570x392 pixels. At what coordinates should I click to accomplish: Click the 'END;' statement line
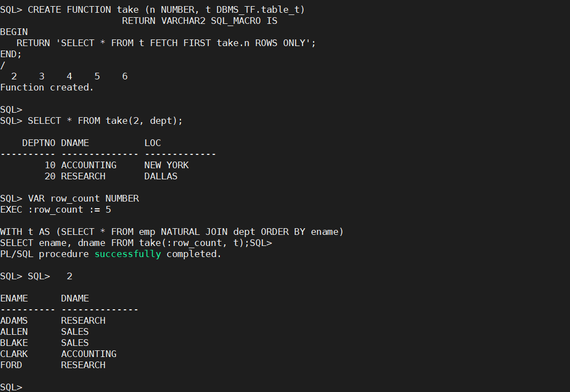(11, 54)
